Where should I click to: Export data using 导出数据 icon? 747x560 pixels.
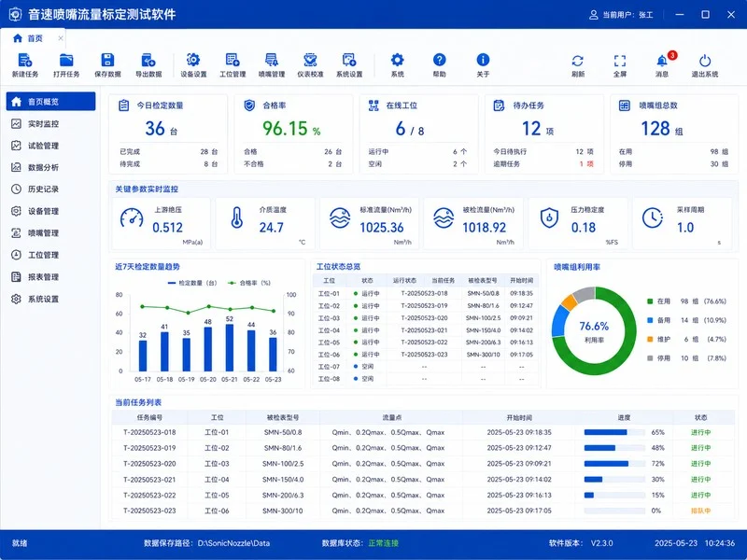pyautogui.click(x=148, y=60)
